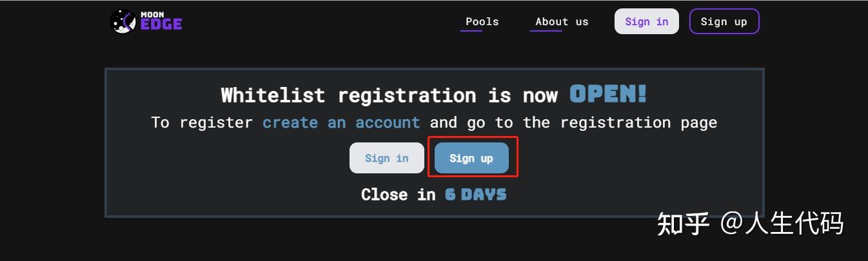The height and width of the screenshot is (261, 868).
Task: Click the 'Whitelist registration is now' heading
Action: coord(390,95)
